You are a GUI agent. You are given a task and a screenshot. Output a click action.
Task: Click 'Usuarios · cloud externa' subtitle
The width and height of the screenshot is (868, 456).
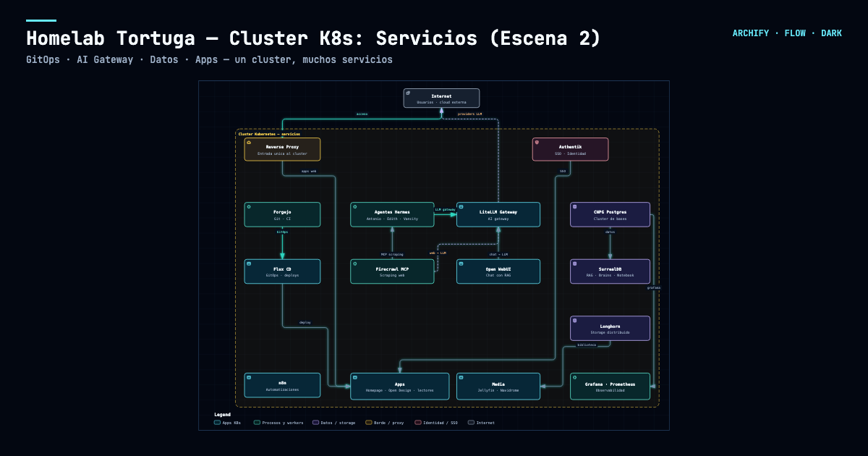pos(441,102)
